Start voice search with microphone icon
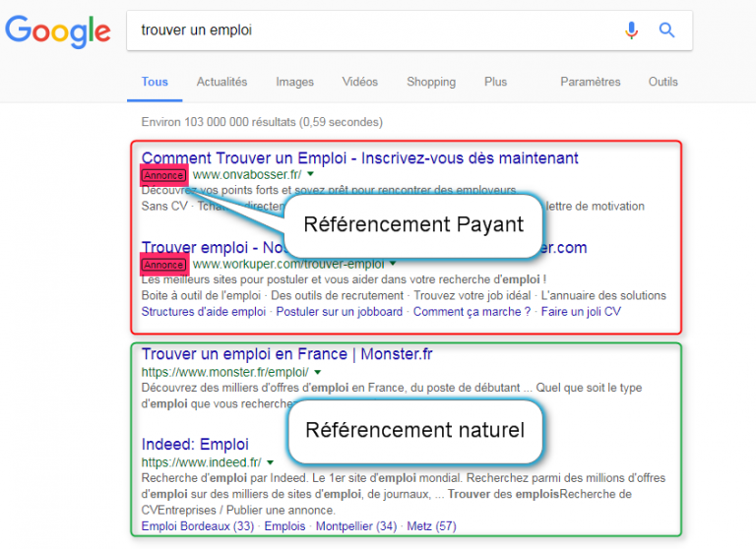This screenshot has height=549, width=756. tap(631, 30)
